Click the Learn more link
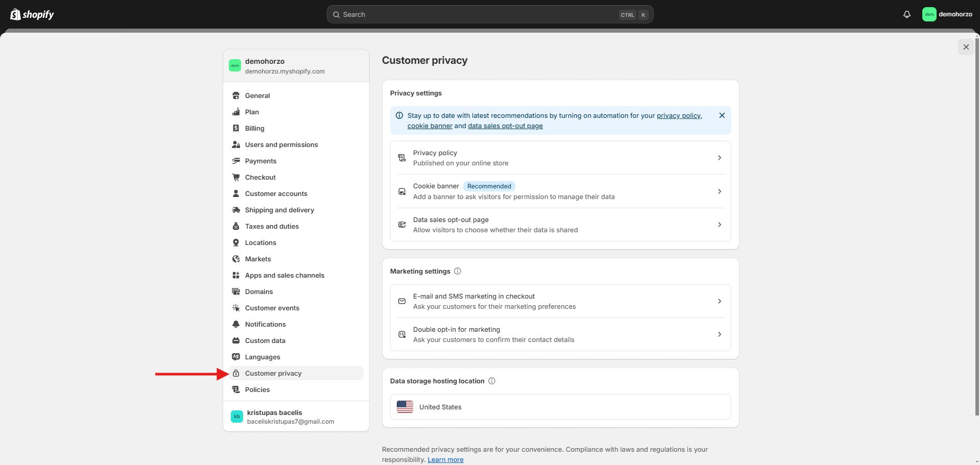 tap(445, 459)
